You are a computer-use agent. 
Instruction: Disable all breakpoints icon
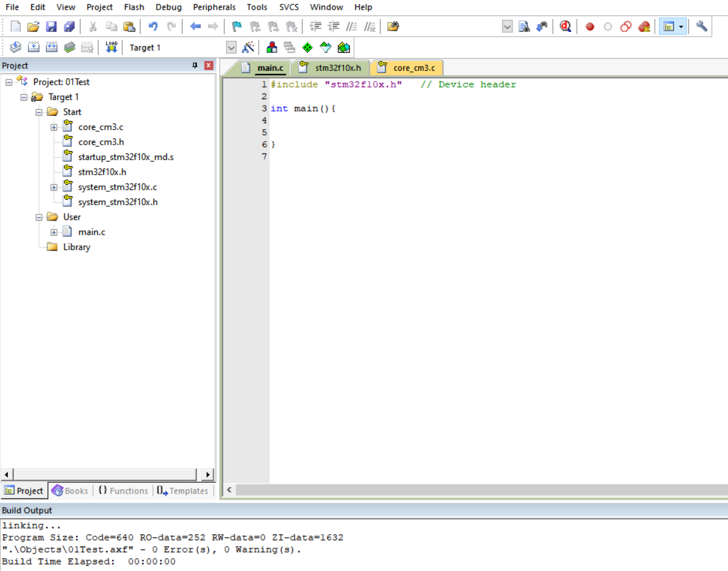click(x=626, y=26)
